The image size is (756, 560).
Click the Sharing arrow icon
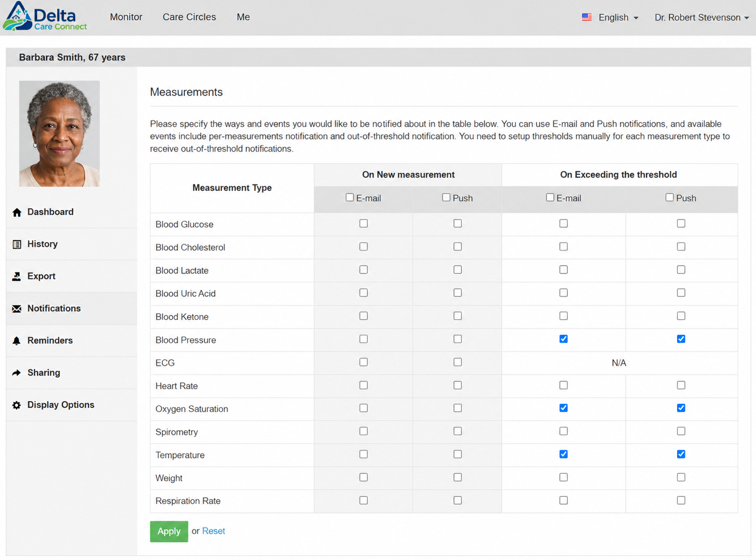(17, 373)
